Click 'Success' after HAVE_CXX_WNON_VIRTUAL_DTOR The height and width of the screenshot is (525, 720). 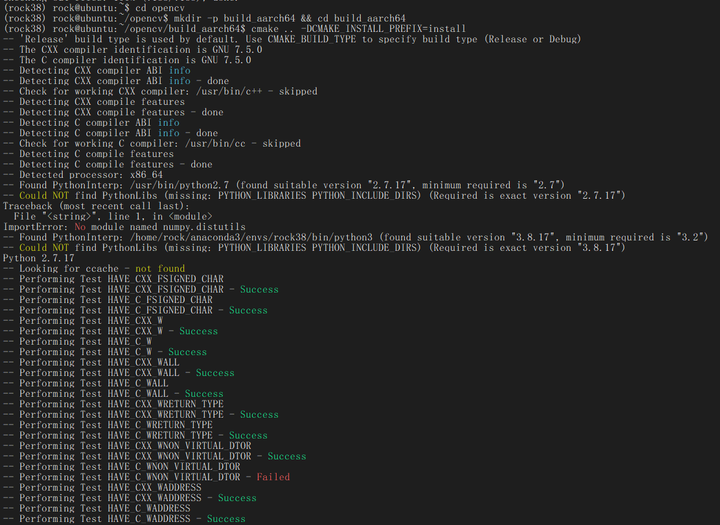pyautogui.click(x=287, y=456)
